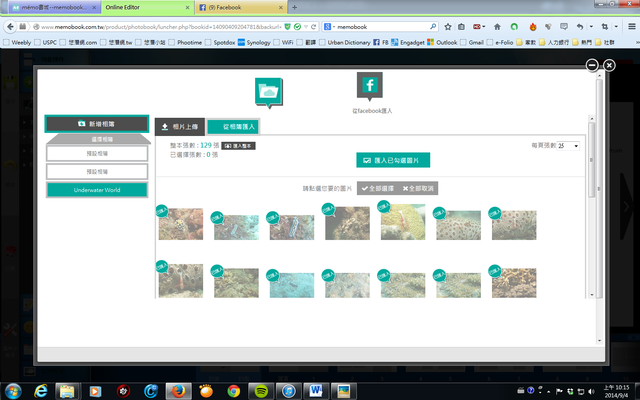The width and height of the screenshot is (640, 400).
Task: Click 匯入已勾選圖片 import selected button
Action: click(x=393, y=160)
